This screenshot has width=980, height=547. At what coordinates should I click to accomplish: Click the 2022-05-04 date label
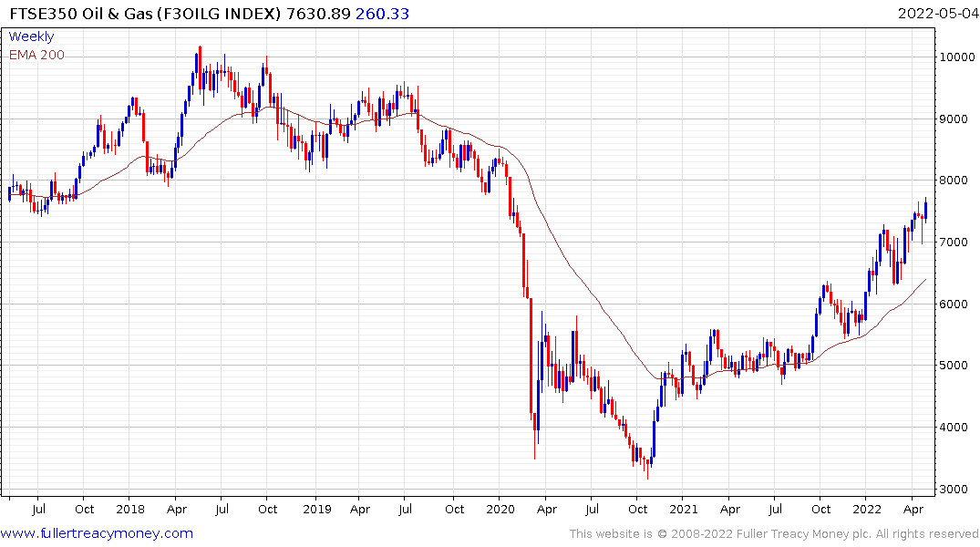[x=937, y=13]
